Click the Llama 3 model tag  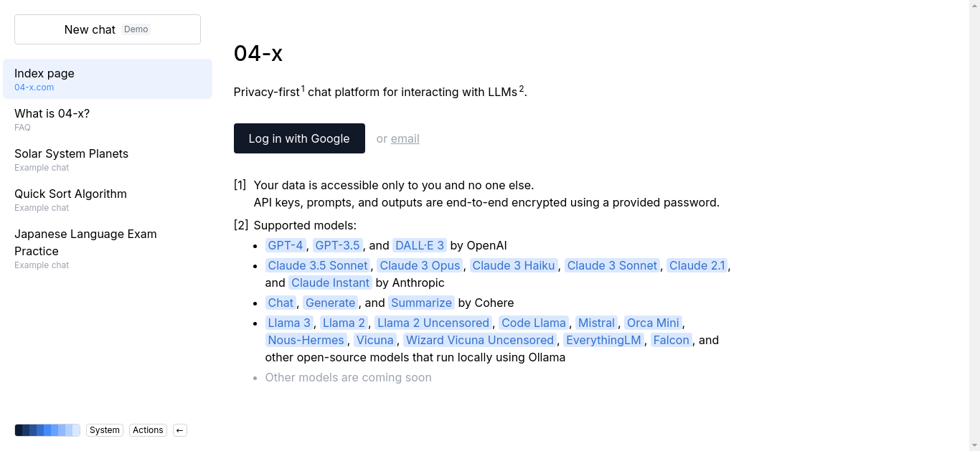point(289,323)
